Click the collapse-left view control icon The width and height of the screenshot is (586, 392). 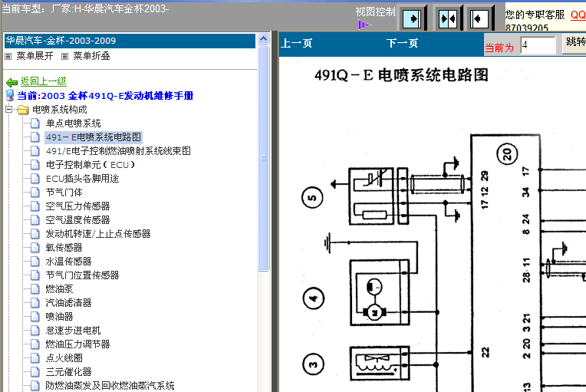[x=479, y=18]
